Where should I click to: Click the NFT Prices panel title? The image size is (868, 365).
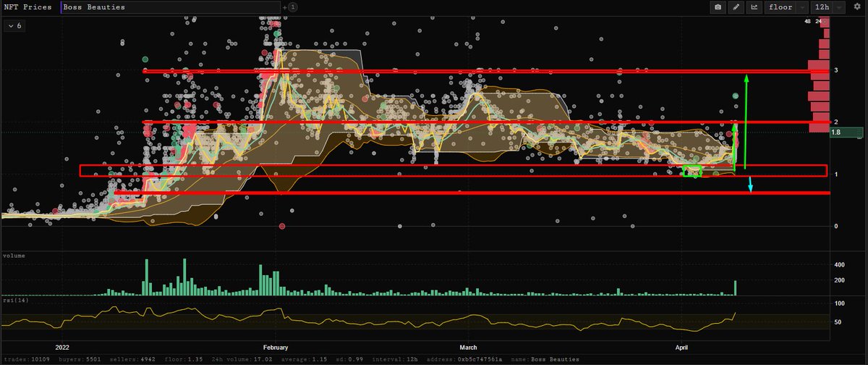(27, 7)
